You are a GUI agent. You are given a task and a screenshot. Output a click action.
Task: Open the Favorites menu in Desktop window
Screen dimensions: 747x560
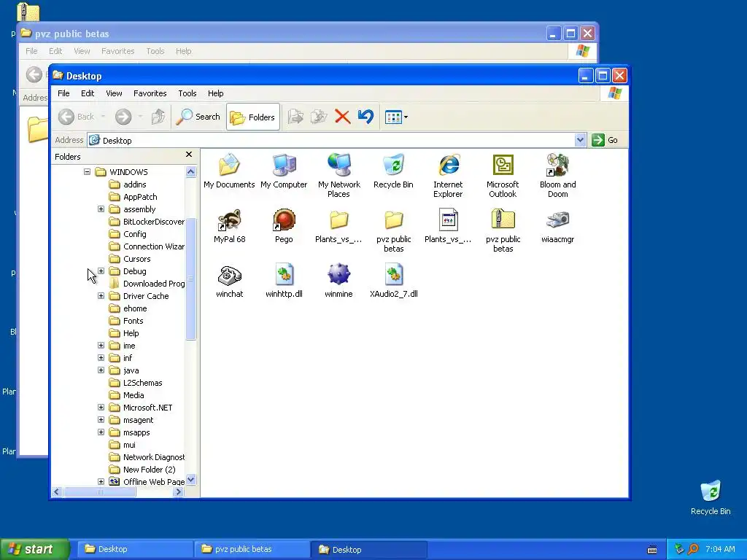click(150, 93)
